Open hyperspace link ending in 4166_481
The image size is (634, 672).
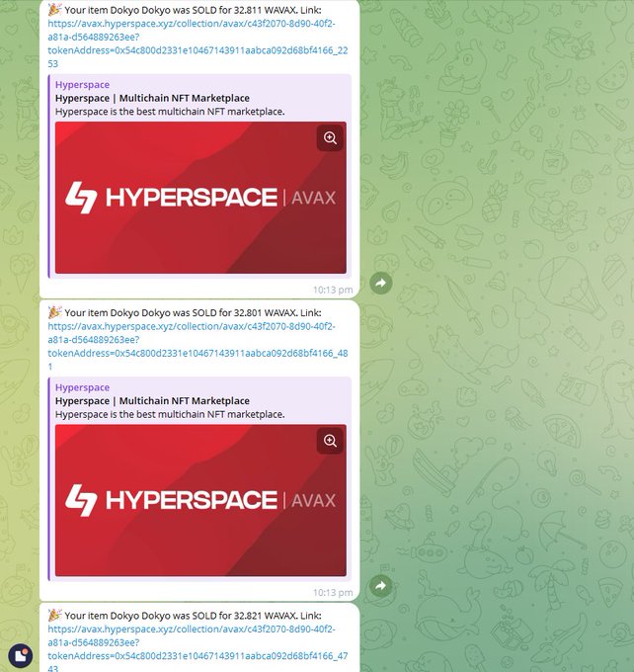point(198,346)
